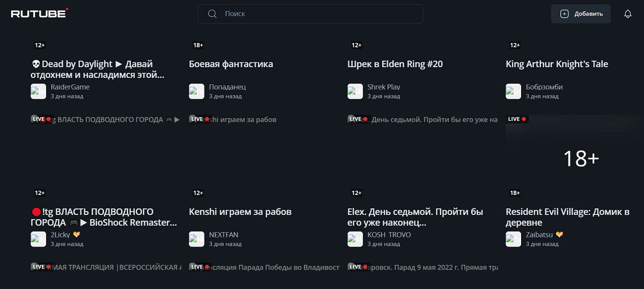Click KOSH_TROVO channel avatar

pos(355,239)
